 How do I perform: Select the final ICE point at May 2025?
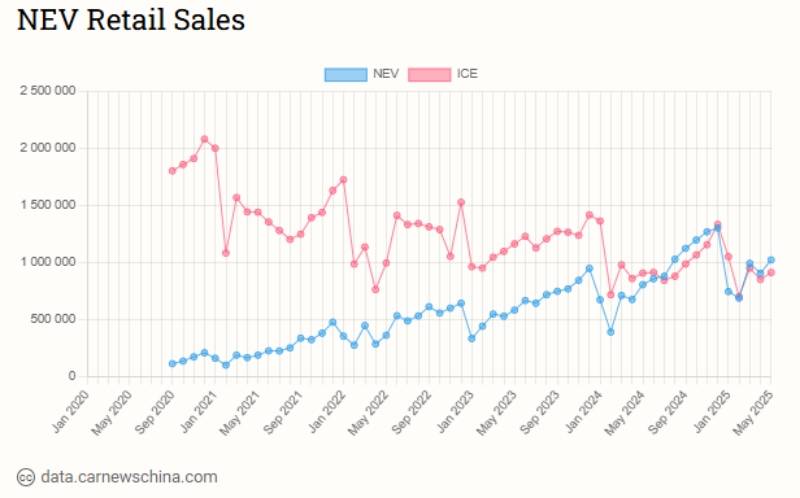pos(770,273)
